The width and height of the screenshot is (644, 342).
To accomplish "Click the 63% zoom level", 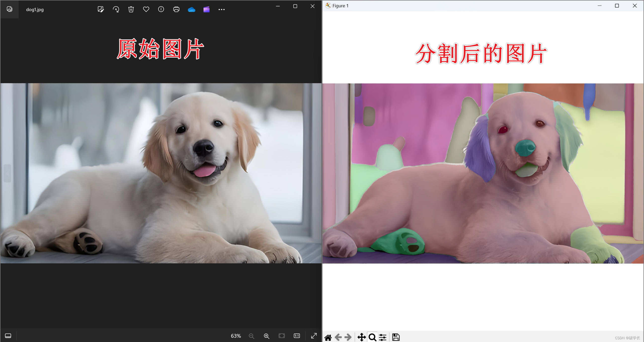I will coord(236,336).
